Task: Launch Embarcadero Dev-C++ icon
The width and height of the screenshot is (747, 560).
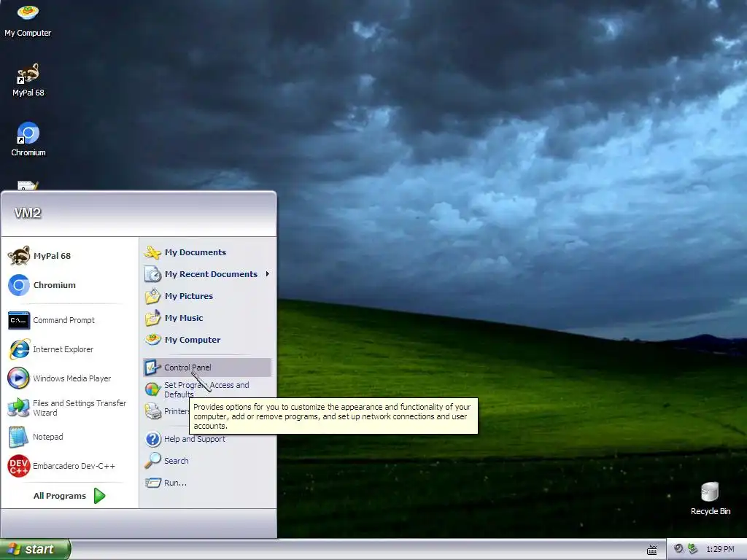Action: click(x=19, y=466)
